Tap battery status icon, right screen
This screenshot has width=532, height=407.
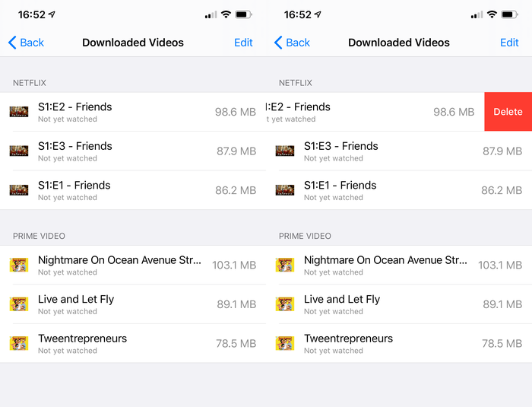pyautogui.click(x=510, y=14)
